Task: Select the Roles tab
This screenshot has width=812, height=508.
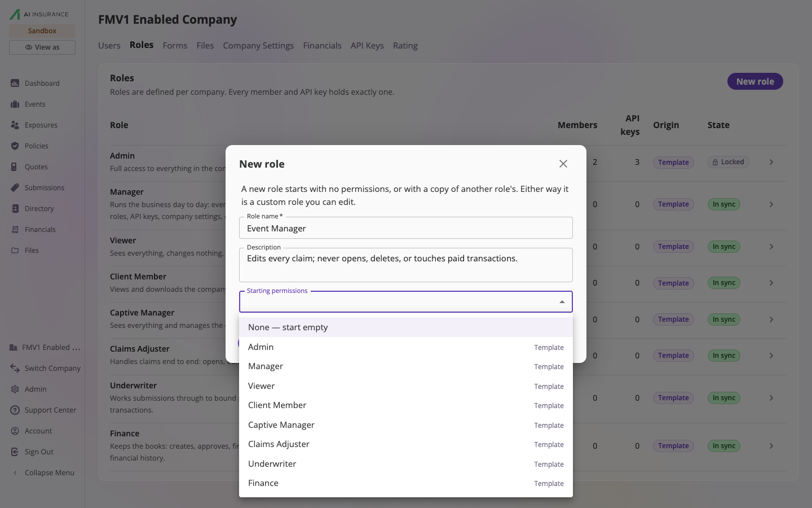Action: (142, 45)
